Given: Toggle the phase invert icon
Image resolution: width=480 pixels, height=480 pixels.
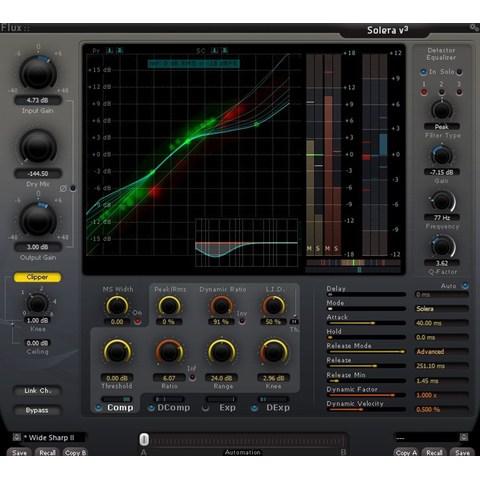Looking at the screenshot, I should [63, 189].
